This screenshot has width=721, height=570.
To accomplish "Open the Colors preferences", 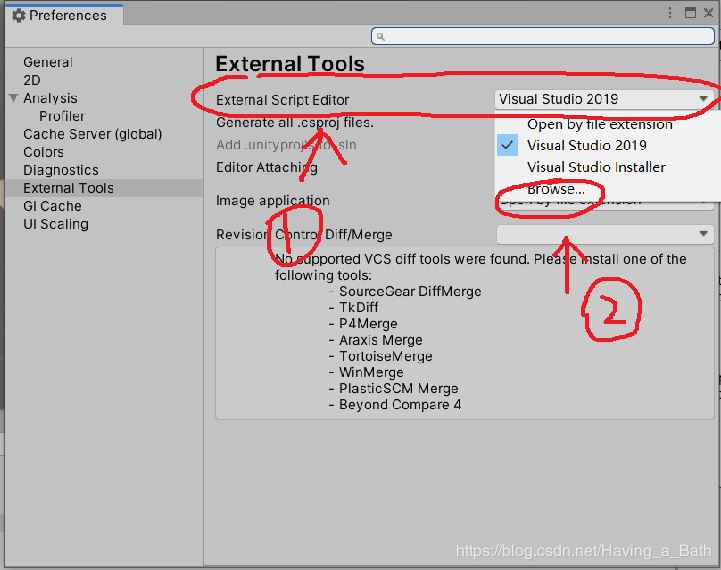I will [x=43, y=152].
